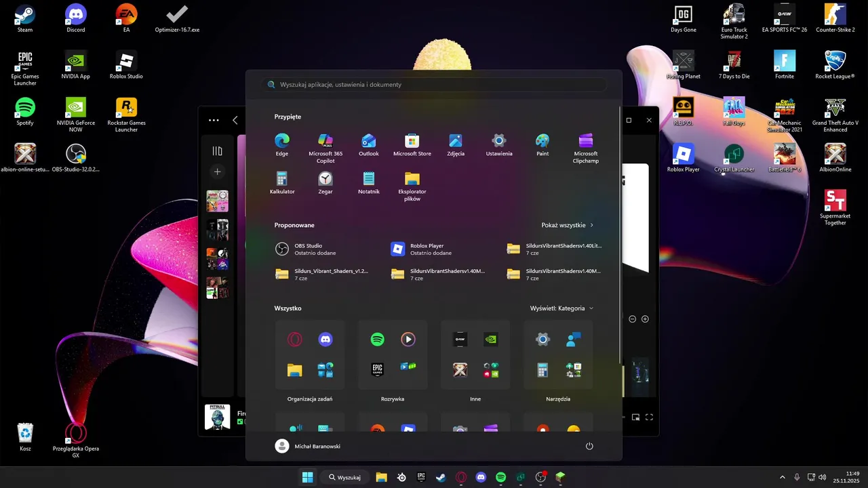The height and width of the screenshot is (488, 868).
Task: Click microphone icon in system tray
Action: (797, 477)
